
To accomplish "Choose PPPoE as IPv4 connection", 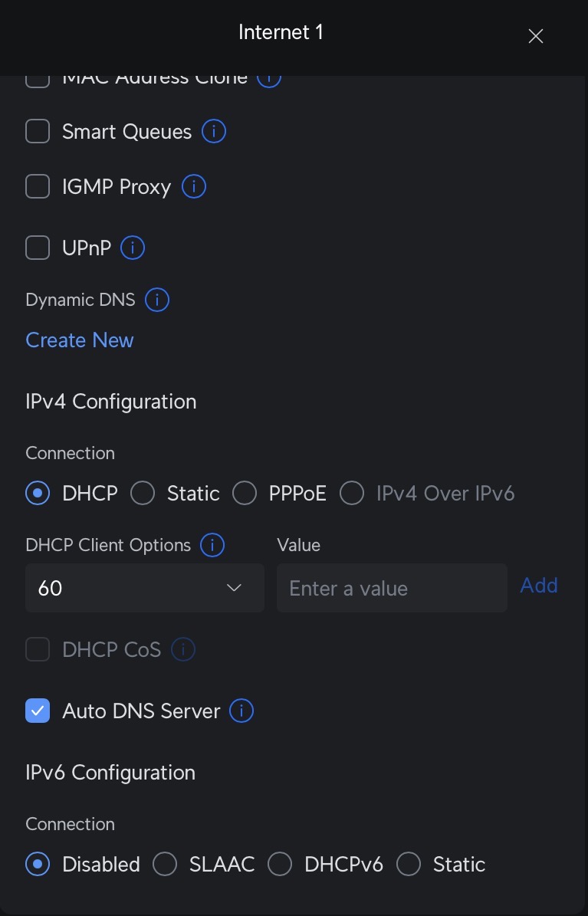I will 245,494.
